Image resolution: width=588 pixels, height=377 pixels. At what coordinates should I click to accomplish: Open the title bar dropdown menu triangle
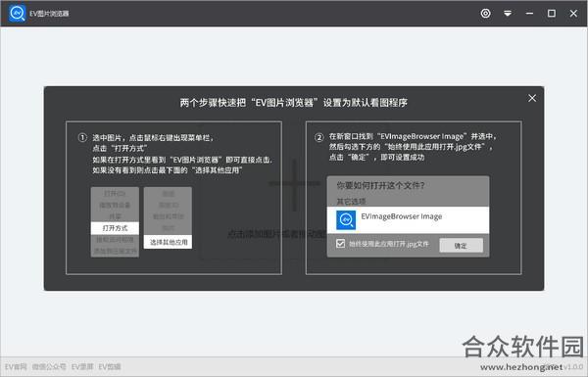[508, 14]
